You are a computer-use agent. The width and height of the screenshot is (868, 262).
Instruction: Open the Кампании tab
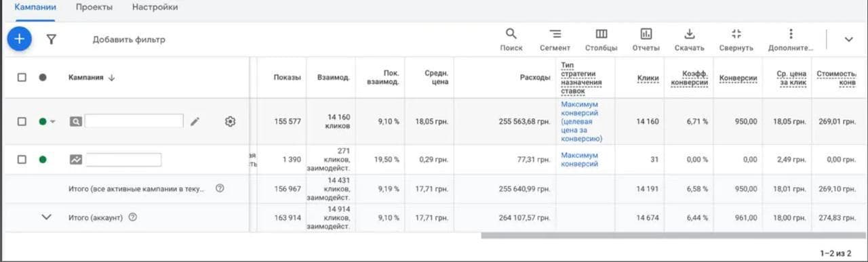[35, 7]
